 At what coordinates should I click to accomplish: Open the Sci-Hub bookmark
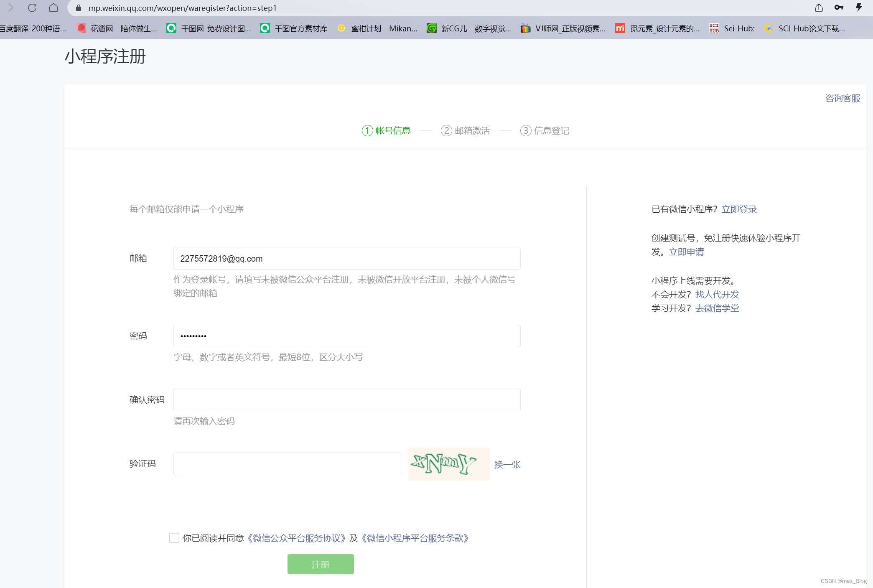coord(732,28)
